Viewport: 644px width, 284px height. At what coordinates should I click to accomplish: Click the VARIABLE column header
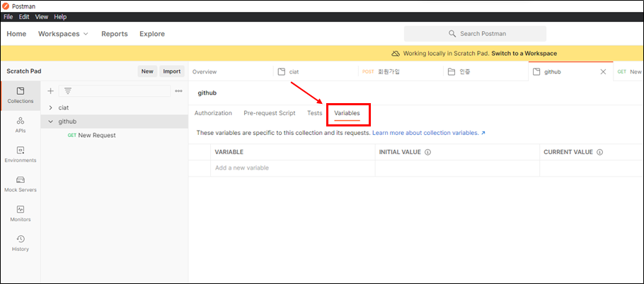point(229,152)
